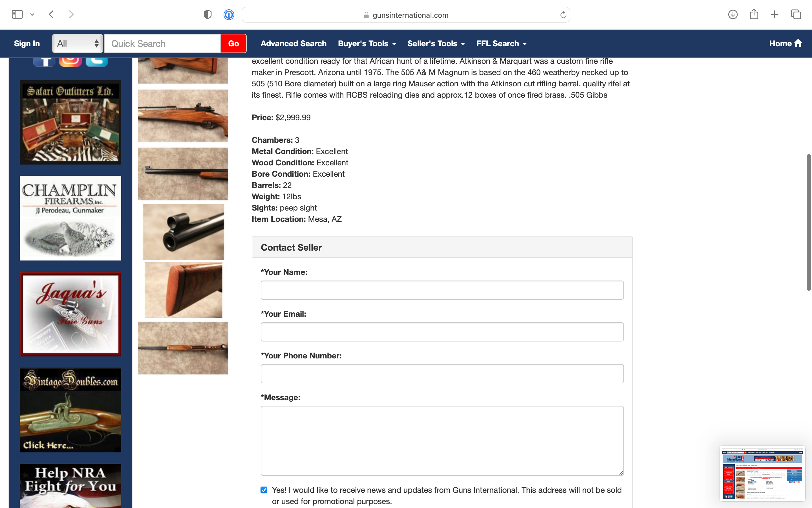Expand the Buyer's Tools menu

click(367, 44)
